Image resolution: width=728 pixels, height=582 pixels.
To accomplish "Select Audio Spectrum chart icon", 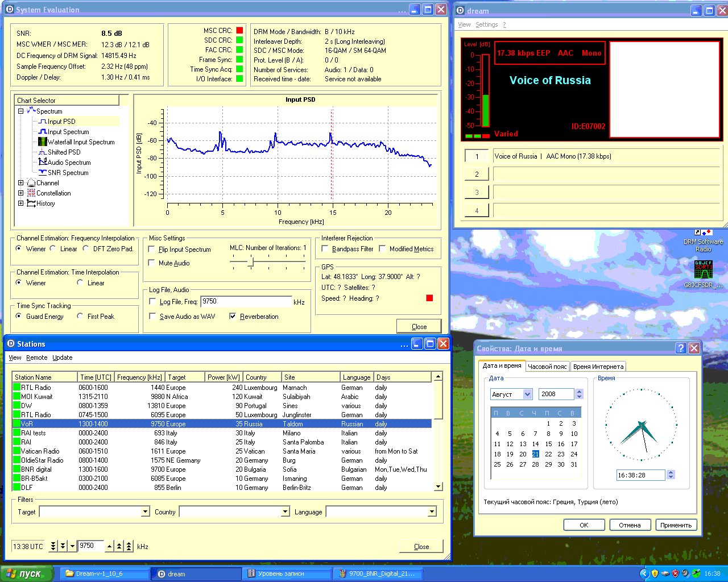I will pos(43,163).
